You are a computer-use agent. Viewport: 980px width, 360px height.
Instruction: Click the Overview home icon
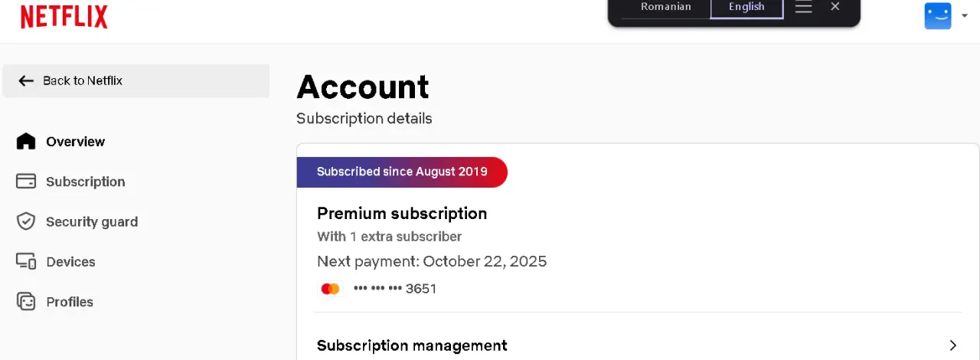(26, 141)
